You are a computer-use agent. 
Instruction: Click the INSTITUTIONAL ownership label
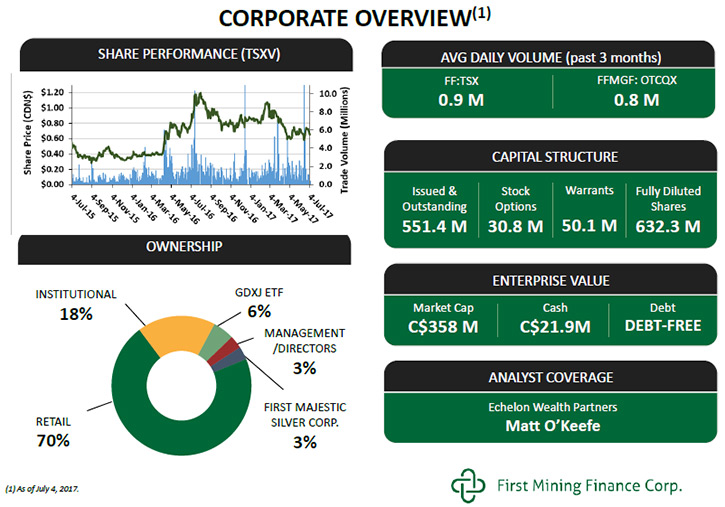pos(76,294)
